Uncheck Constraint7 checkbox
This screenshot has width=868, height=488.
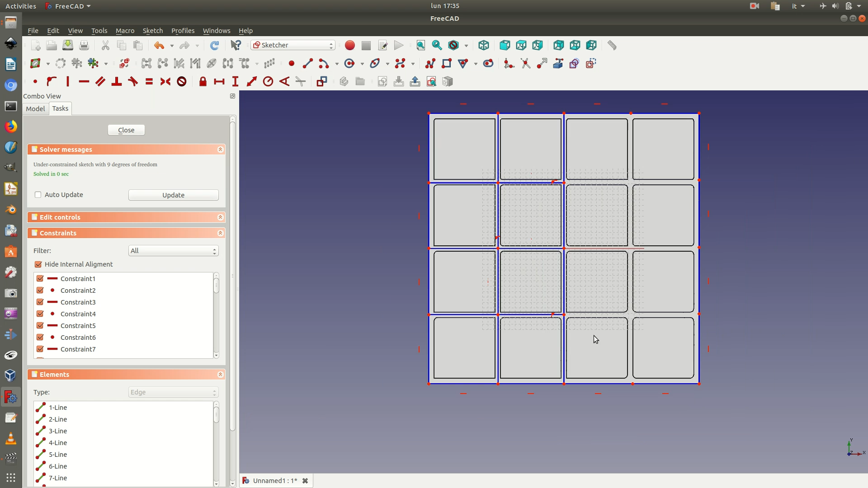(x=40, y=349)
